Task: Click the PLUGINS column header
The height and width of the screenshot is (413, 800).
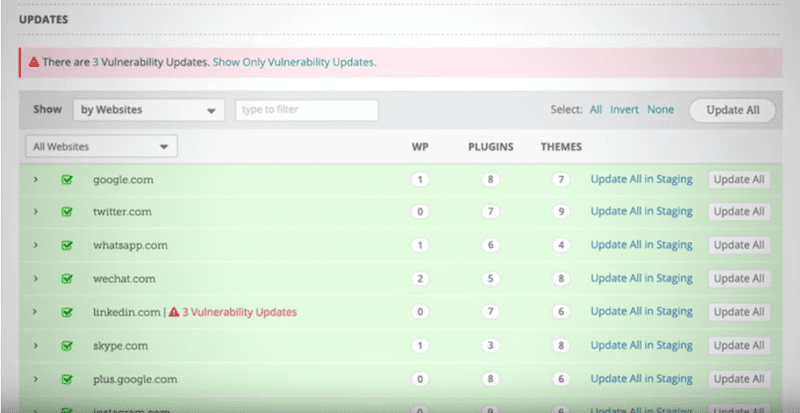Action: (491, 147)
